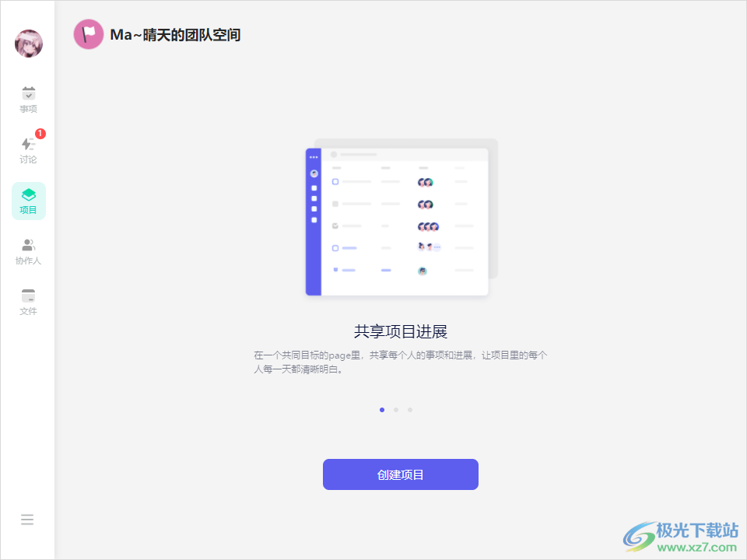Select the 文件 (files) sidebar icon
Screen dimensions: 747x560
point(28,301)
